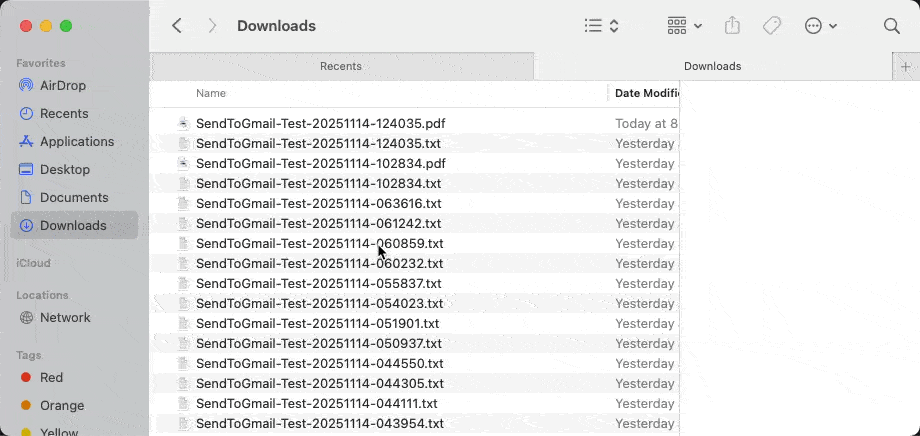Image resolution: width=920 pixels, height=436 pixels.
Task: Click the Forward navigation arrow
Action: [x=212, y=26]
